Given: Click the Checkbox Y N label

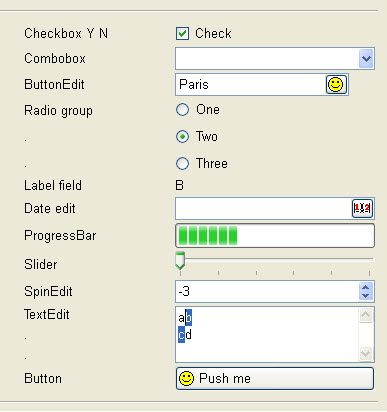Looking at the screenshot, I should (x=66, y=34).
